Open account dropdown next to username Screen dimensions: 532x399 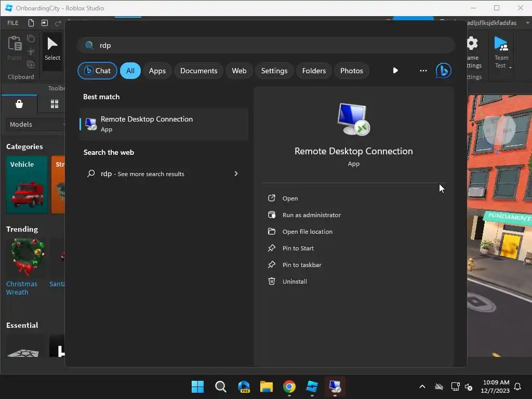tap(528, 23)
